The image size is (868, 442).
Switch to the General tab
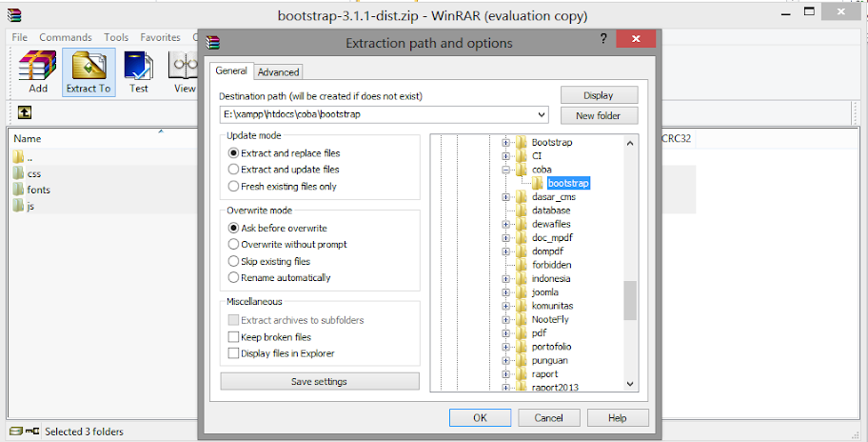click(x=231, y=70)
